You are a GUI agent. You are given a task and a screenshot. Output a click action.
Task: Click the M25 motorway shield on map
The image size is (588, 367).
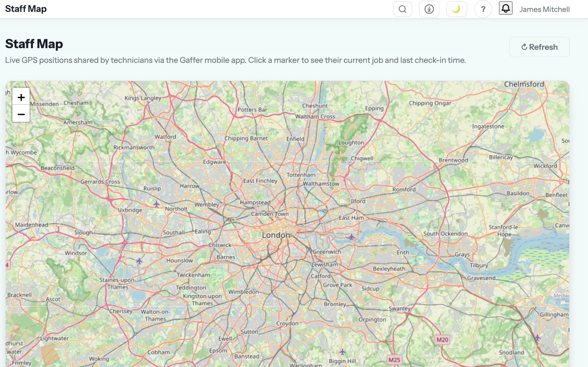[x=394, y=360]
